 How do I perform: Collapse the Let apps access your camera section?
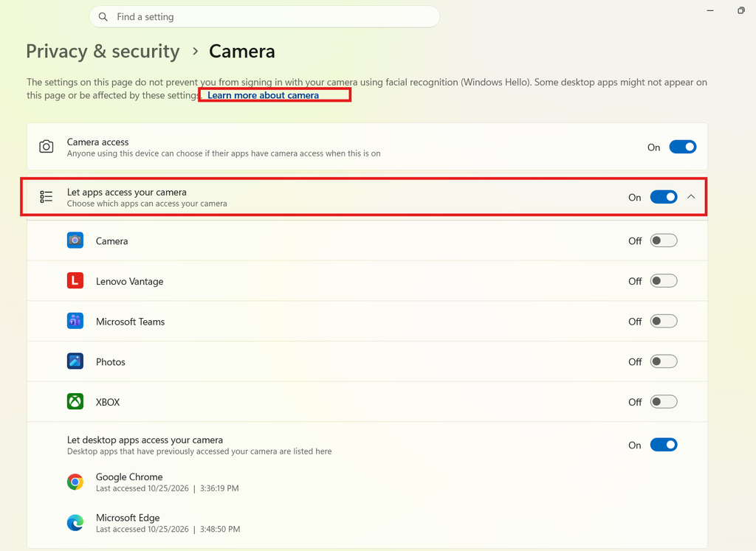point(691,196)
